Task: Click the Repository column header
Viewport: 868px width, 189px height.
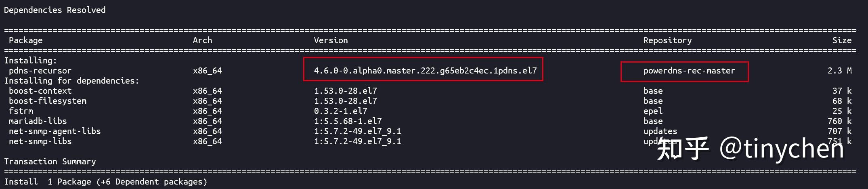Action: coord(667,40)
